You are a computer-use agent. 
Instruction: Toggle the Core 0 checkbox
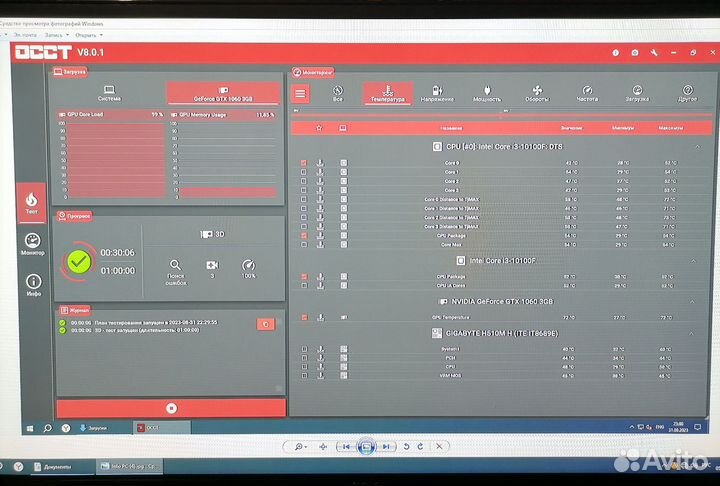pos(304,163)
